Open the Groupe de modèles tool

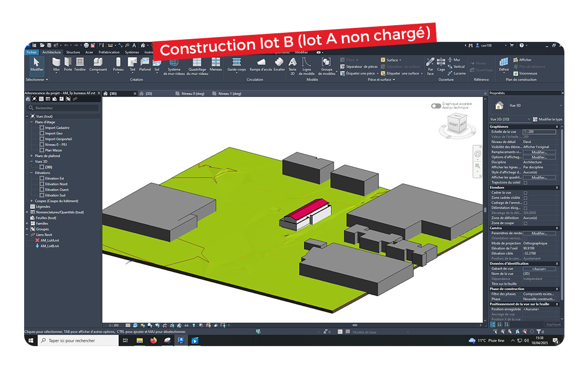[x=326, y=67]
